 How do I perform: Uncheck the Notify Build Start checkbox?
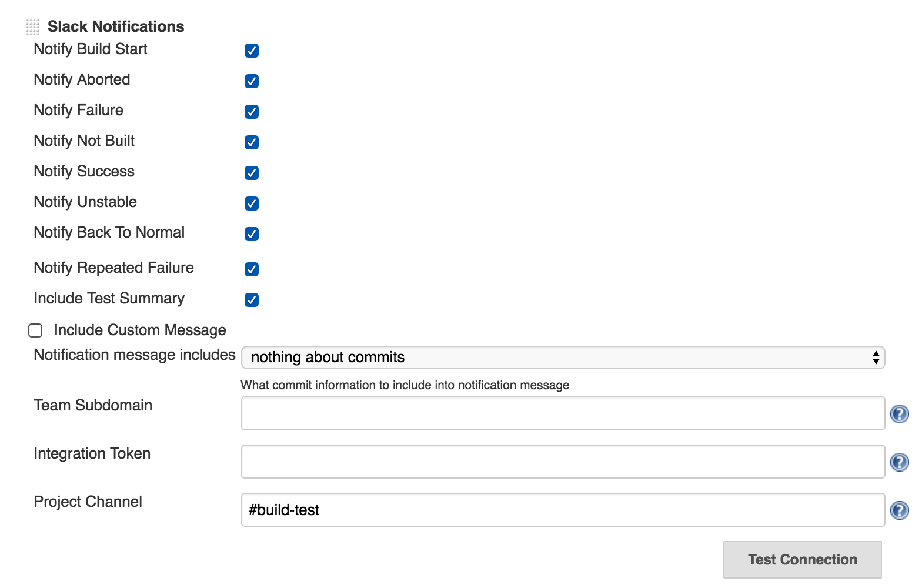(x=252, y=51)
